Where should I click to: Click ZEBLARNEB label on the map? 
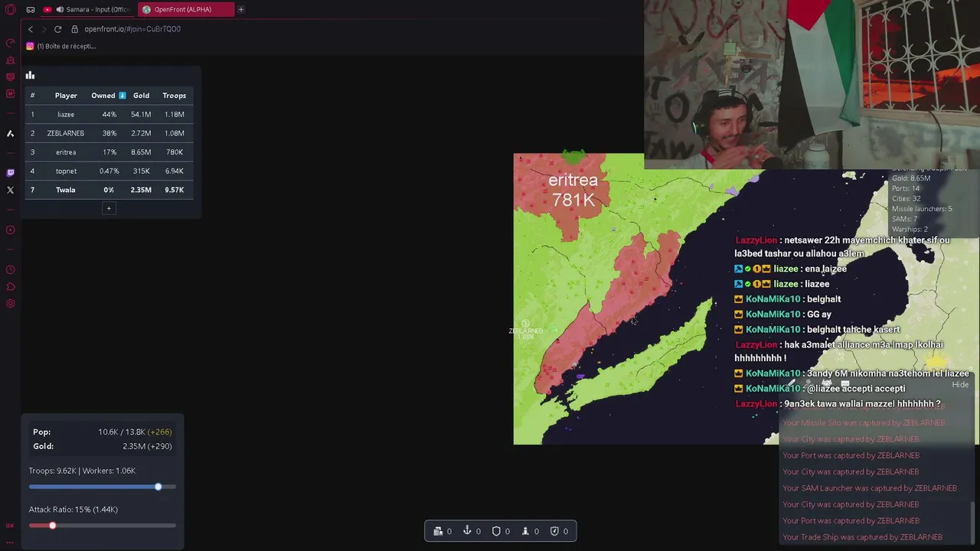pyautogui.click(x=526, y=331)
